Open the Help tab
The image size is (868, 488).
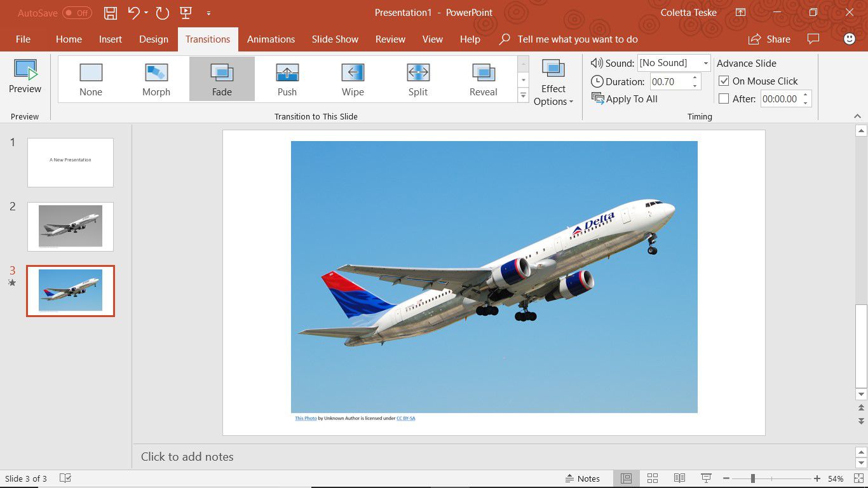click(470, 39)
